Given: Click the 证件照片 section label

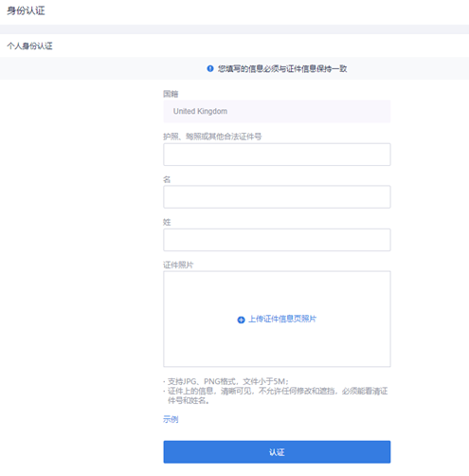Looking at the screenshot, I should pos(178,265).
